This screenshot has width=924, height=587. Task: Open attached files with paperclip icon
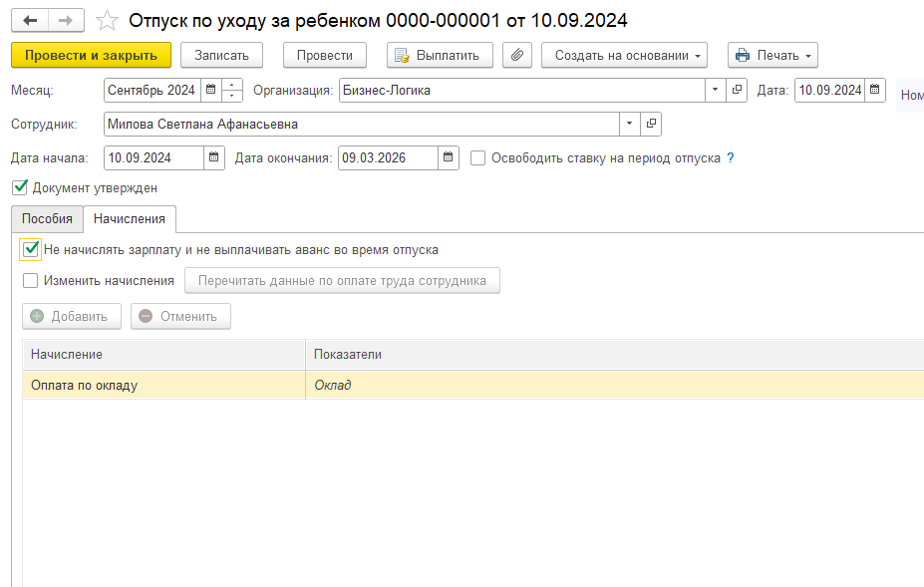(x=516, y=56)
